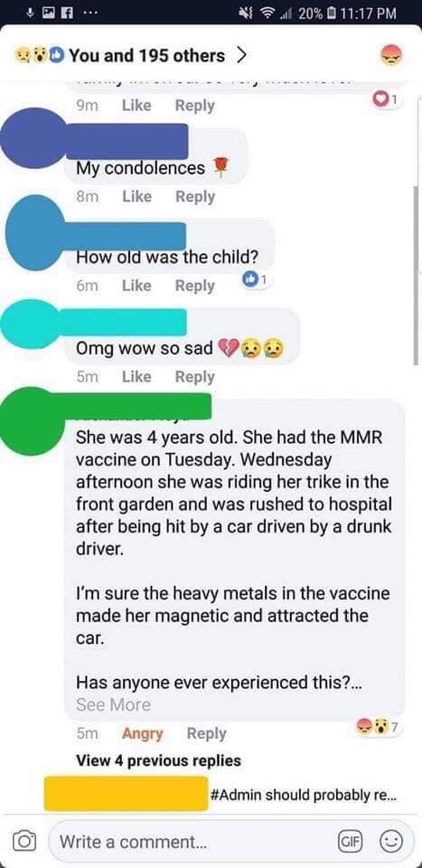This screenshot has width=422, height=868.
Task: Reply to the "How old was the child?" comment
Action: click(x=194, y=286)
